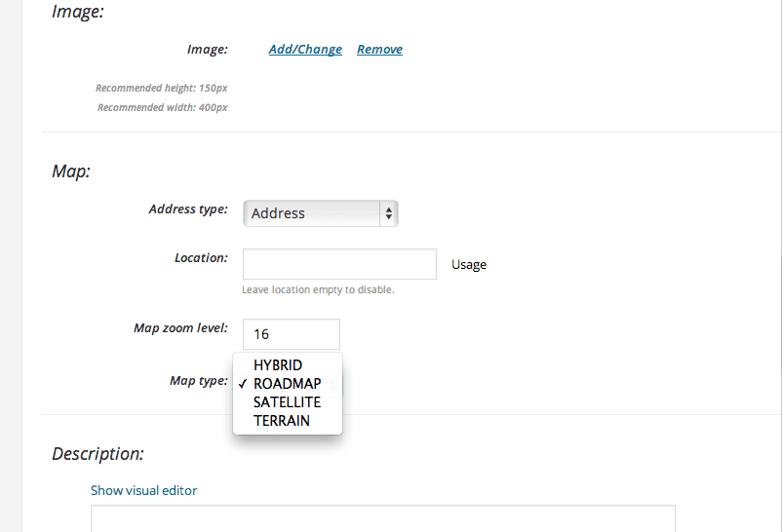Click the Description section heading

click(98, 454)
